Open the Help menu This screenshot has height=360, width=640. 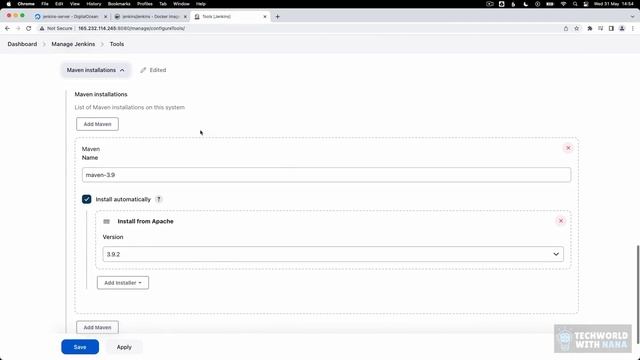coord(201,4)
